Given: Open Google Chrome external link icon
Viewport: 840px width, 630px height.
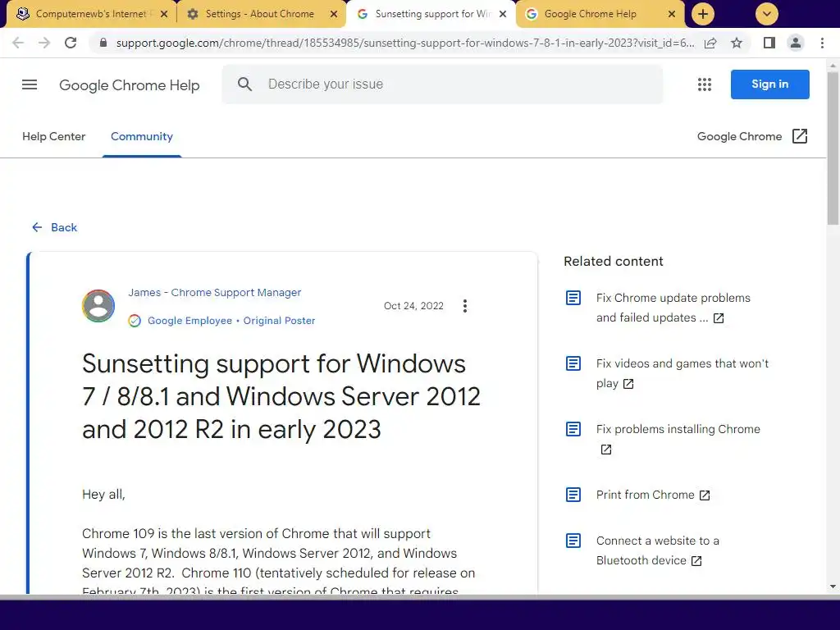Looking at the screenshot, I should click(800, 136).
